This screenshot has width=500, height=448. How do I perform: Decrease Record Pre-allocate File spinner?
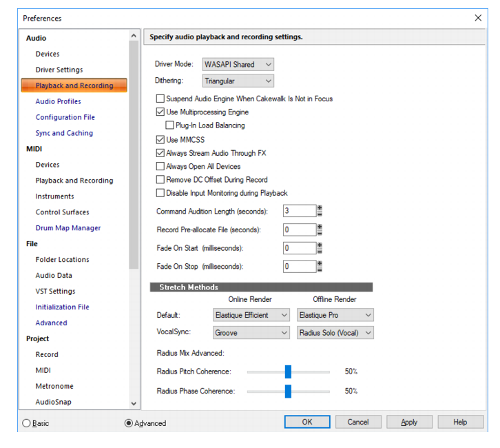(320, 233)
